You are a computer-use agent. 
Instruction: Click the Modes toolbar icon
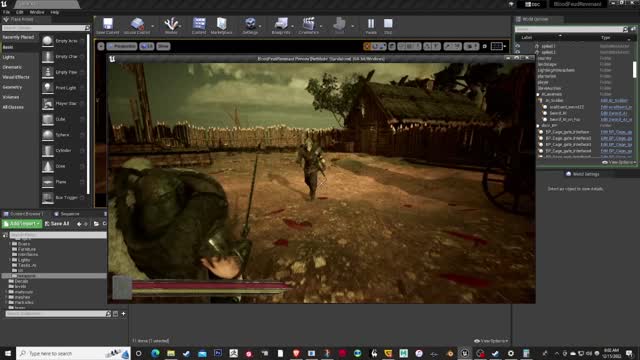(x=171, y=23)
